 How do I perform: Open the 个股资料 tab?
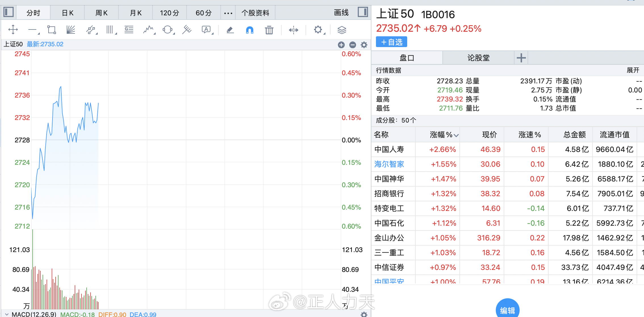(x=255, y=13)
